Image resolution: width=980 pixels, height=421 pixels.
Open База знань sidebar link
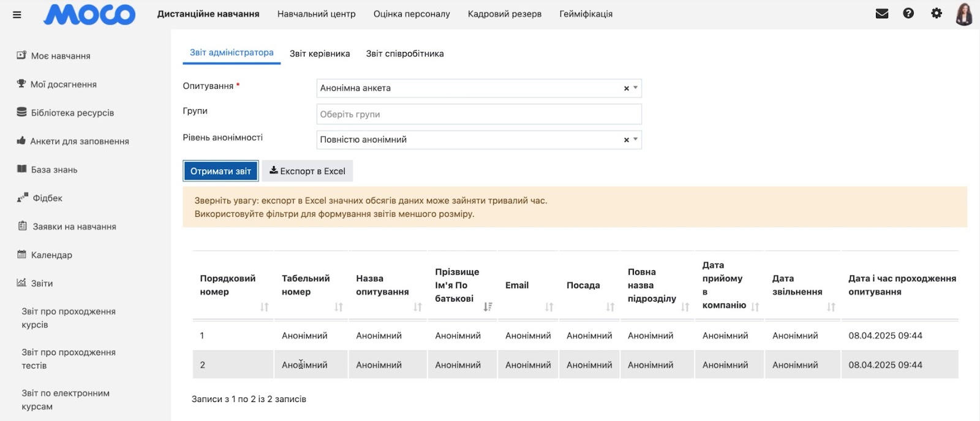click(54, 170)
